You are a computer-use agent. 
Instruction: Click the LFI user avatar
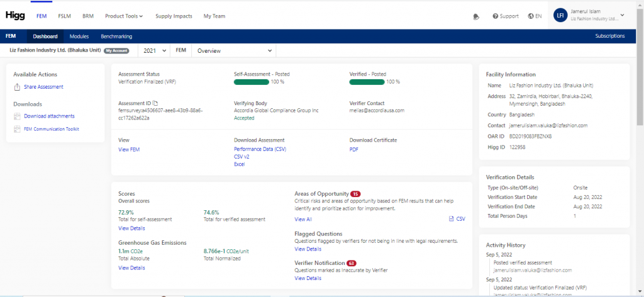[x=560, y=16]
